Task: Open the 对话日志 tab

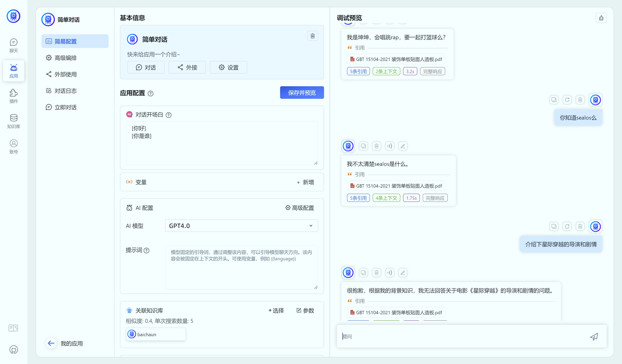Action: (x=75, y=91)
